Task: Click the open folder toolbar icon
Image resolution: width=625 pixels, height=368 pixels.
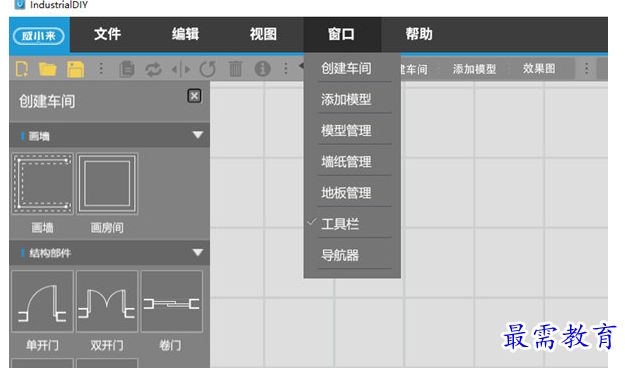Action: [48, 69]
